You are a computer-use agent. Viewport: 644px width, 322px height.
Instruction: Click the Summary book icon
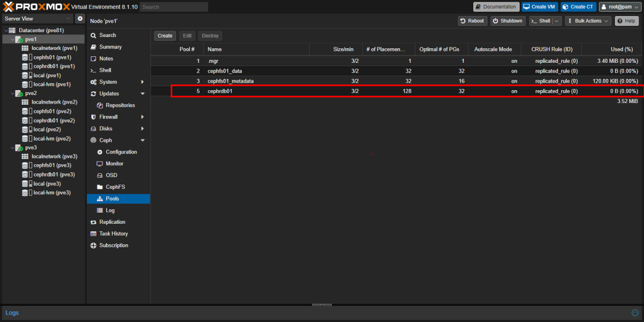[93, 47]
